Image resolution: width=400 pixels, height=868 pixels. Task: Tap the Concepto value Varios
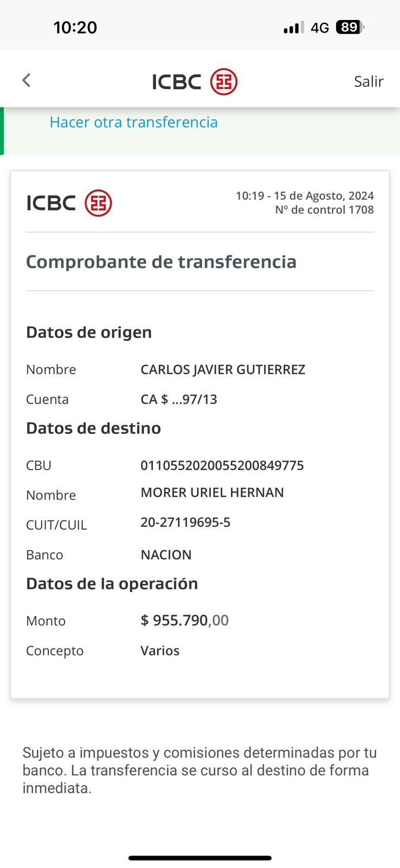point(160,650)
